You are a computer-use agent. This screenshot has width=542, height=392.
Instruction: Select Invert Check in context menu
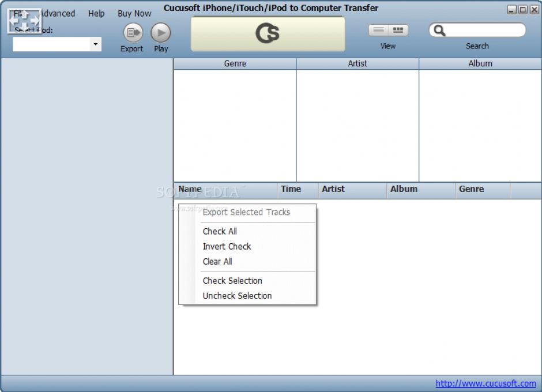(x=247, y=247)
